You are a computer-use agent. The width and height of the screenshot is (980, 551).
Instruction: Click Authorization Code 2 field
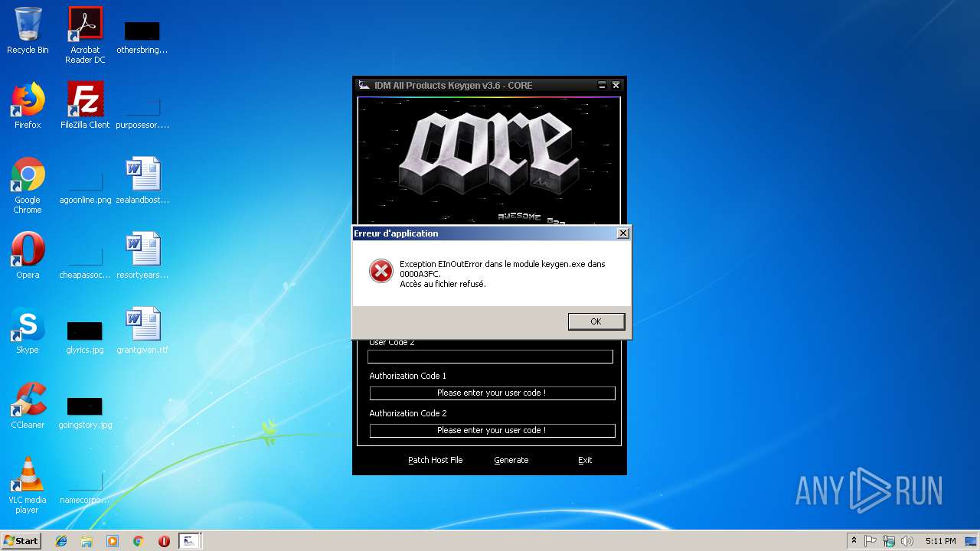pos(492,430)
